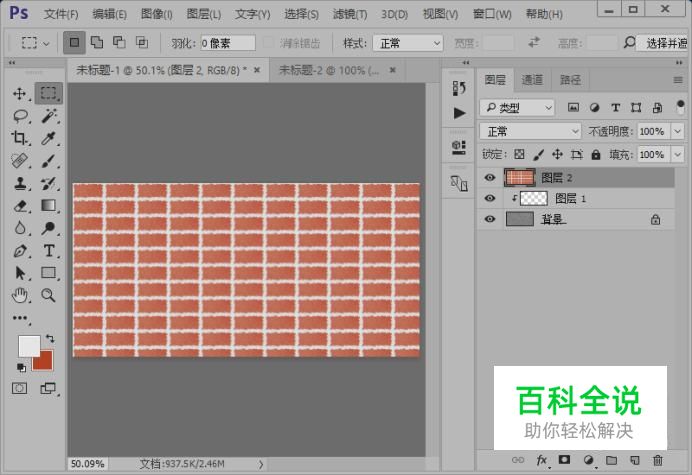Image resolution: width=692 pixels, height=475 pixels.
Task: Select the Brush tool
Action: tap(49, 161)
